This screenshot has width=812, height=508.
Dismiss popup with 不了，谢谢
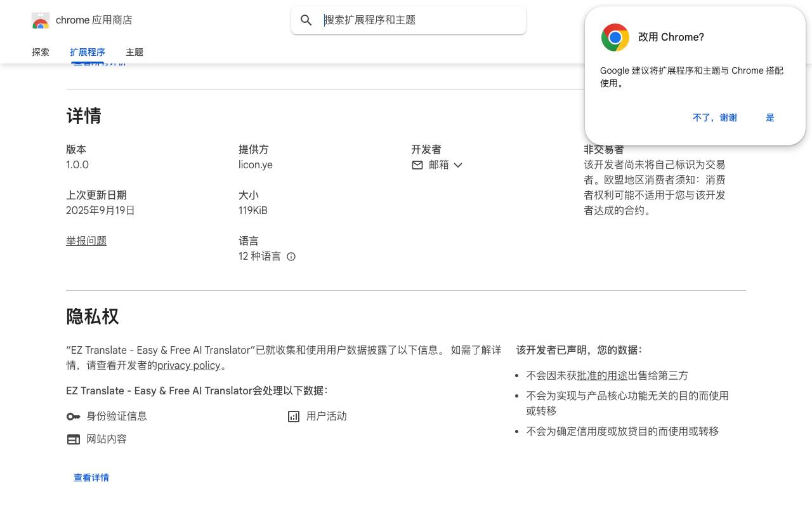(715, 117)
